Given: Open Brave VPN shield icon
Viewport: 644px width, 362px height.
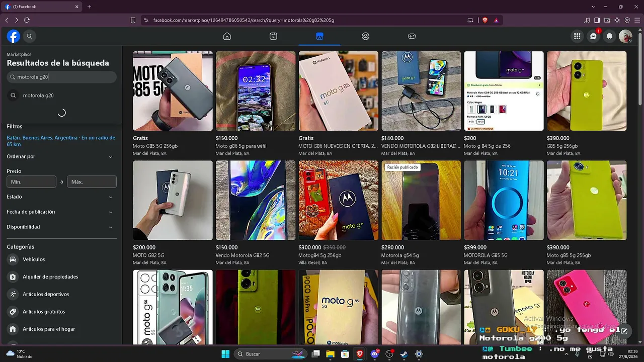Looking at the screenshot, I should (x=627, y=20).
